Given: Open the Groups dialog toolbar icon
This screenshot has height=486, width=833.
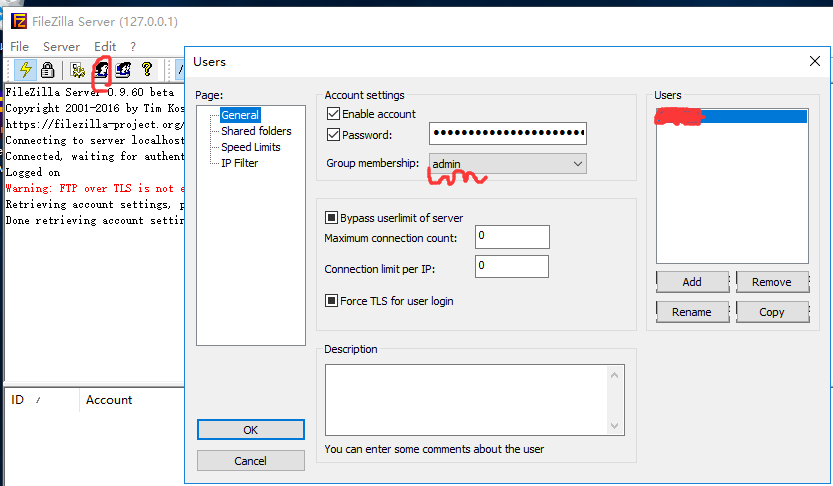Looking at the screenshot, I should pos(124,70).
